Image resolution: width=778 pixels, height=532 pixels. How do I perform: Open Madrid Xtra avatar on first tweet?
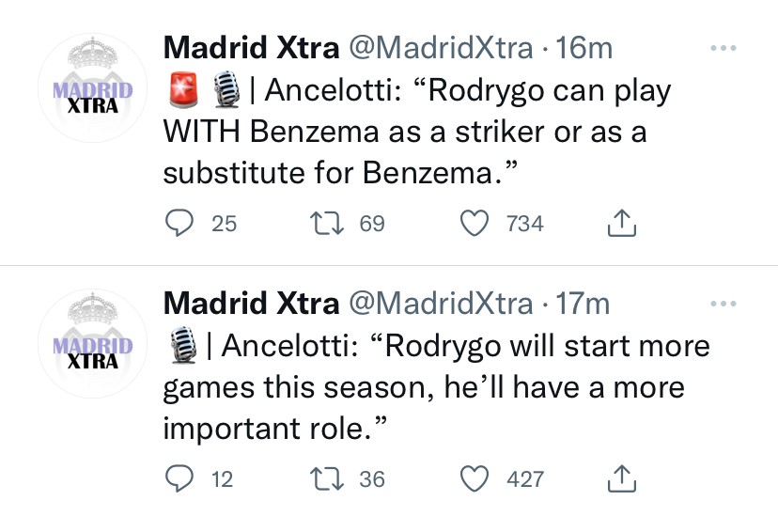click(x=93, y=87)
